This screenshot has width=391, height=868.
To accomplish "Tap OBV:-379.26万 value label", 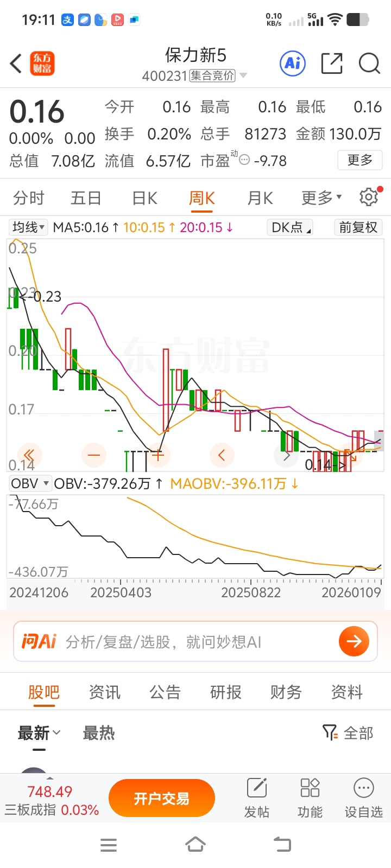I will [x=108, y=483].
